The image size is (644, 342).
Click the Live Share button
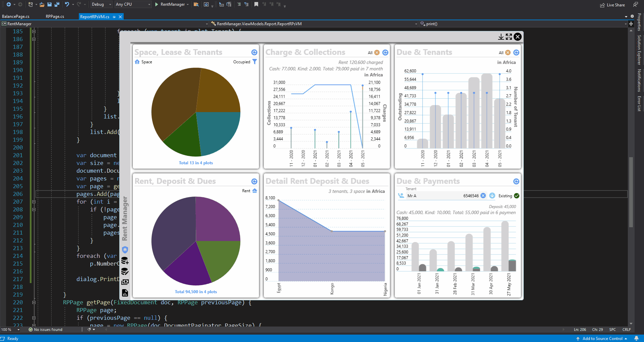(612, 5)
